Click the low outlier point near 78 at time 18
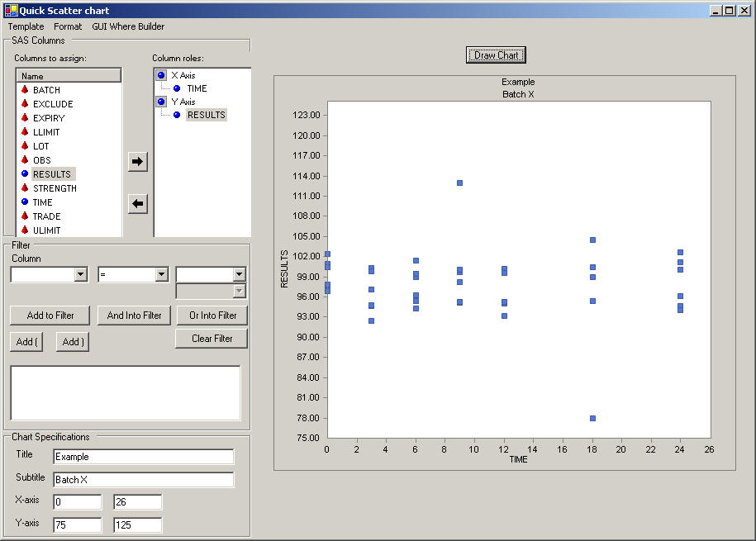 click(x=592, y=418)
